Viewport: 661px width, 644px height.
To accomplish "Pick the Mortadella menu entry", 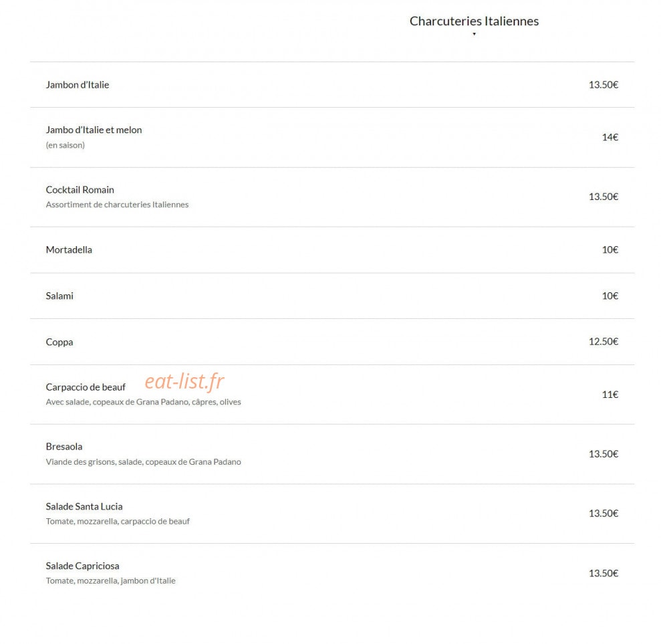I will 69,249.
